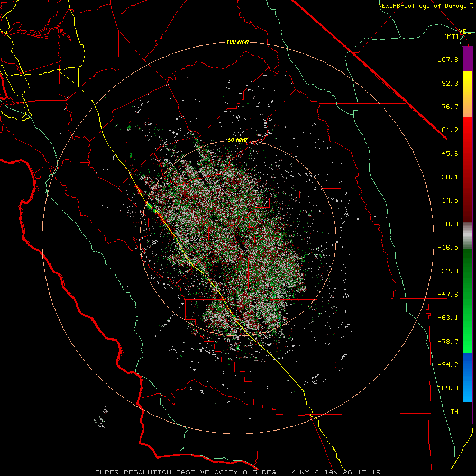Screen dimensions: 476x476
Task: Click the -63.1 legend value
Action: [x=448, y=318]
